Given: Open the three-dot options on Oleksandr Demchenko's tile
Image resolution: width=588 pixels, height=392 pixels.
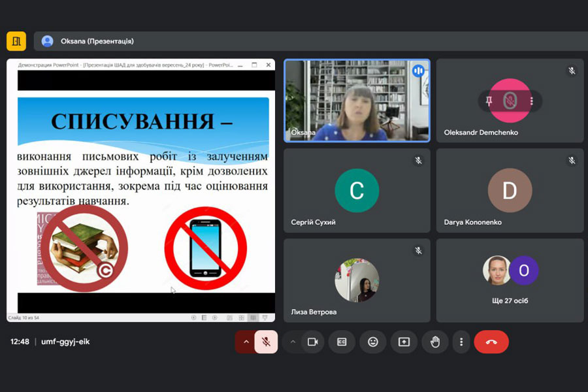Looking at the screenshot, I should [532, 101].
